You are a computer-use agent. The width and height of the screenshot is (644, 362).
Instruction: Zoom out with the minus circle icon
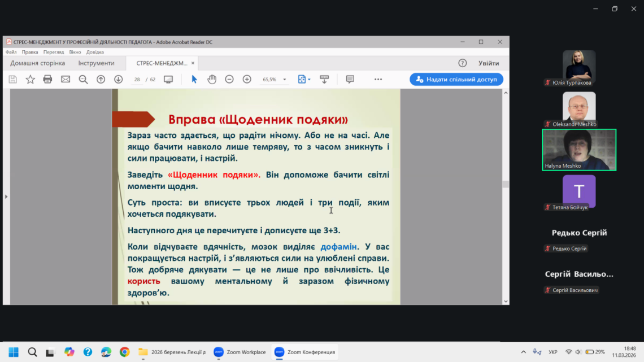point(229,80)
